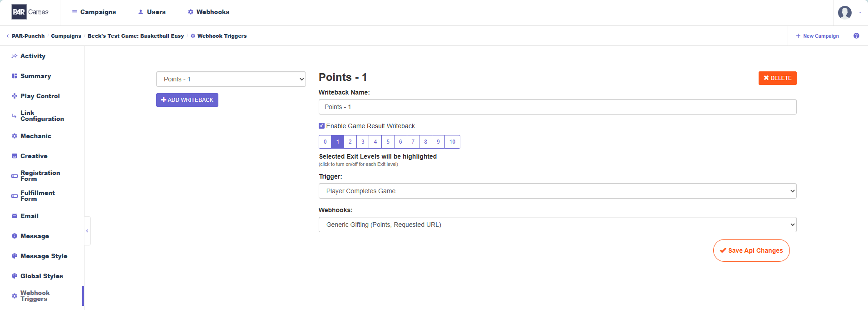Collapse the sidebar with the chevron handle
The width and height of the screenshot is (868, 310).
tap(87, 231)
